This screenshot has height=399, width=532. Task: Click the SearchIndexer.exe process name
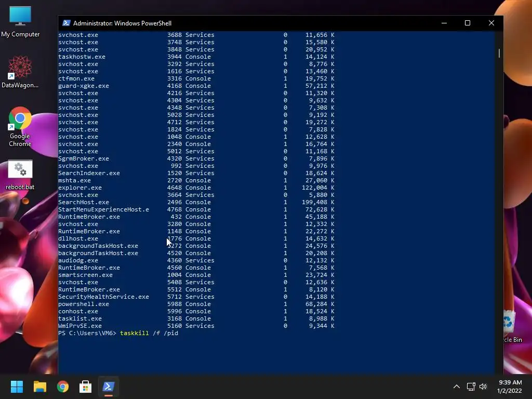pos(89,173)
